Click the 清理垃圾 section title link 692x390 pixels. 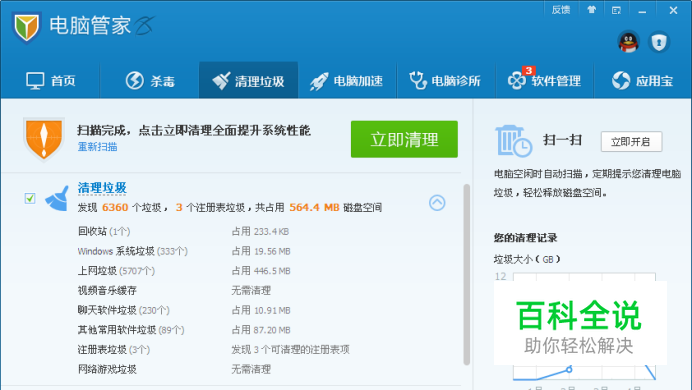click(x=102, y=188)
